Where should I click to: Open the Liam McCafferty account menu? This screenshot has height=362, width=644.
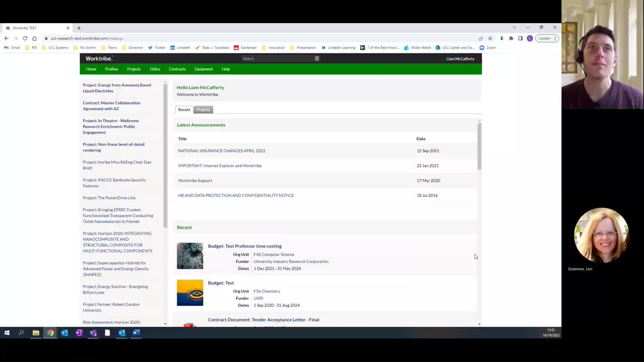tap(460, 59)
